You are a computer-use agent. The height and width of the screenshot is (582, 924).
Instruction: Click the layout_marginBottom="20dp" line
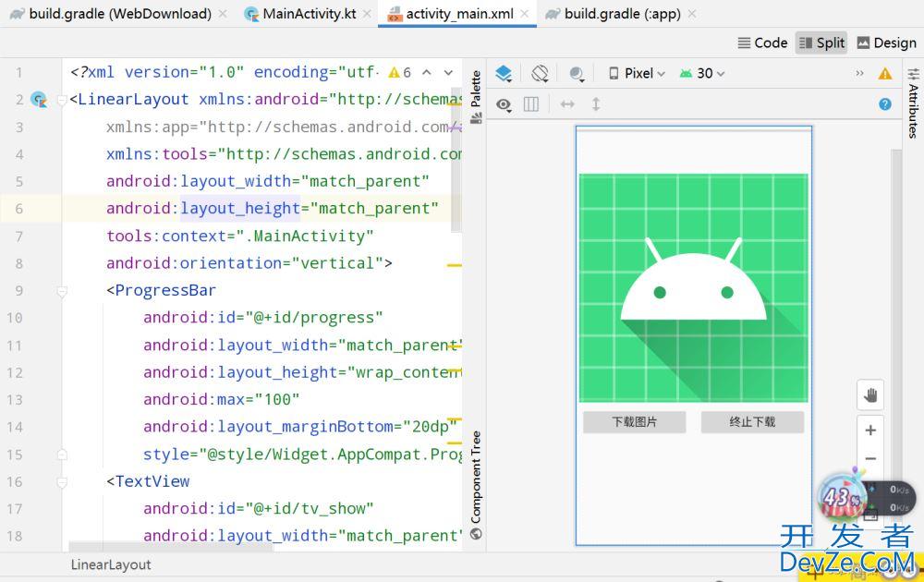point(300,427)
